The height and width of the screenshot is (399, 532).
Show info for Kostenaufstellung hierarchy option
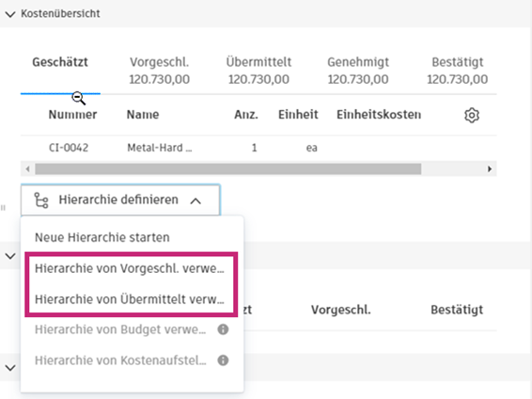click(223, 360)
